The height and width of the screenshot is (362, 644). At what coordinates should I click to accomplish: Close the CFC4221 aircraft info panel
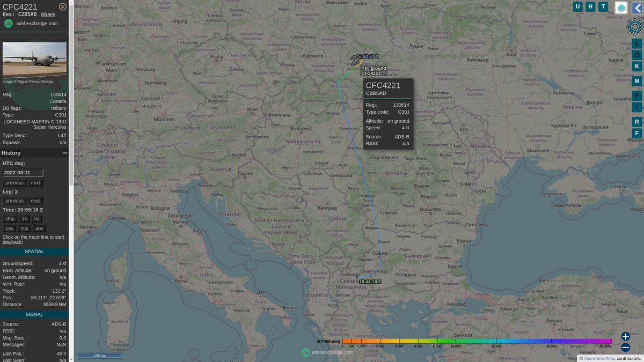63,6
